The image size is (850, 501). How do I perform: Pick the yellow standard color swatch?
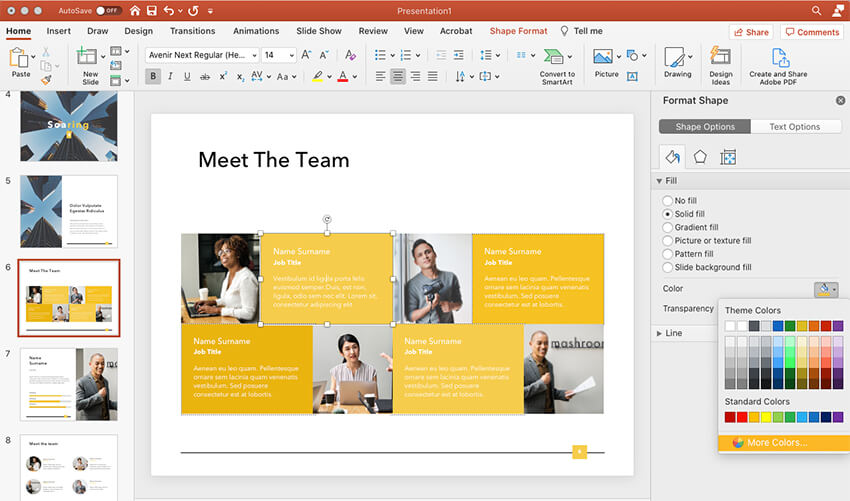point(766,417)
